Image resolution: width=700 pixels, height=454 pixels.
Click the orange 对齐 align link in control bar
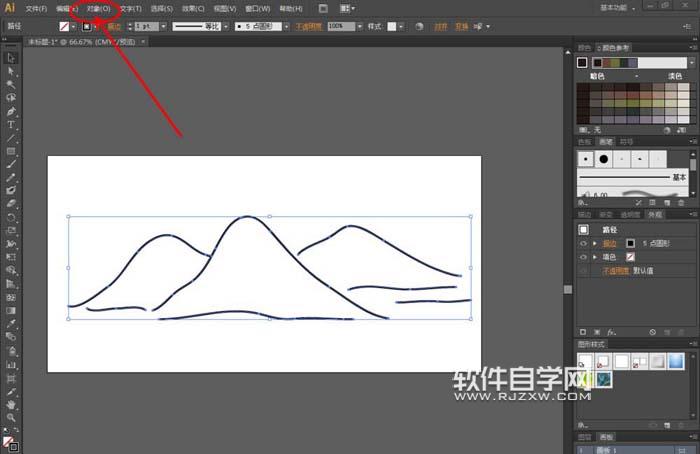(441, 27)
